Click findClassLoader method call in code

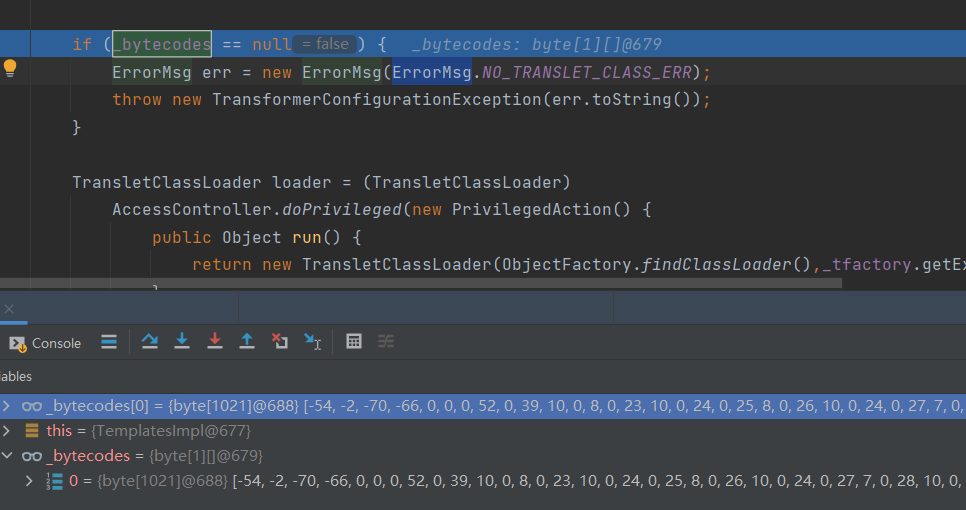pyautogui.click(x=716, y=264)
